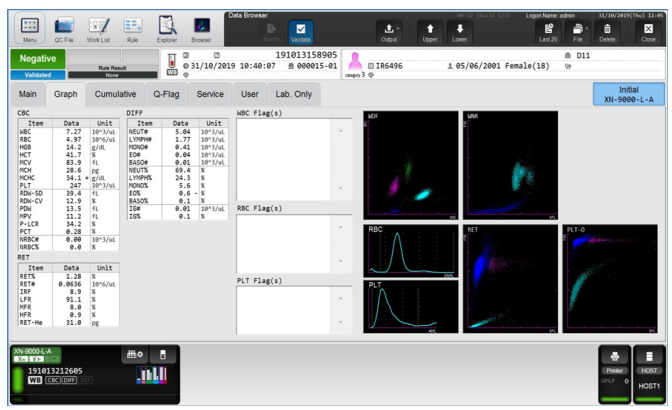Screen dimensions: 672x410
Task: Click the green Negative status button
Action: [38, 59]
